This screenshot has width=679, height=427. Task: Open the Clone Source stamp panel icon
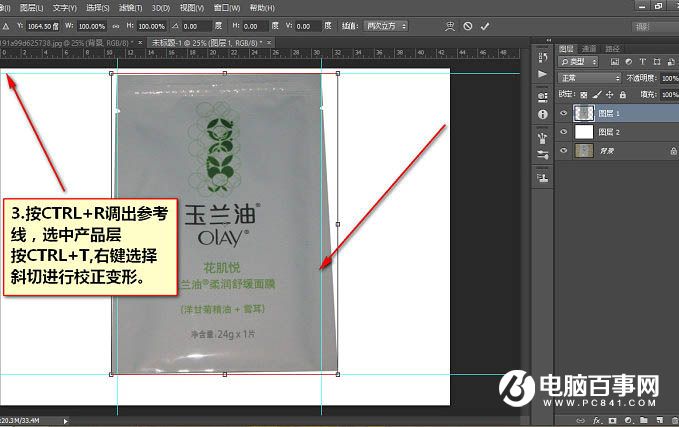(x=543, y=178)
